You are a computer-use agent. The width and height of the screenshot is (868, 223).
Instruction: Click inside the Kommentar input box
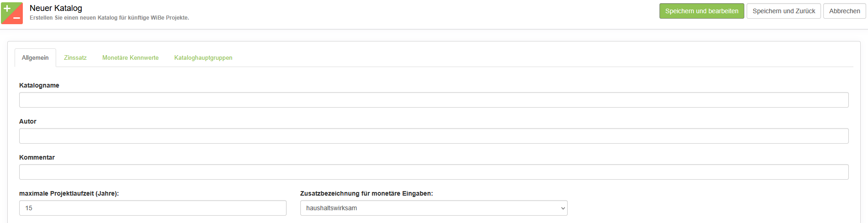tap(434, 172)
